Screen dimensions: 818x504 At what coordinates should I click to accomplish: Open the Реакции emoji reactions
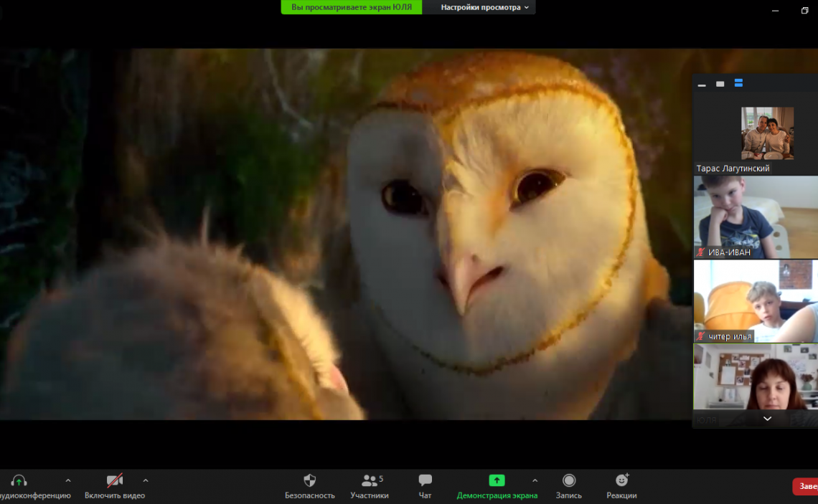[x=621, y=485]
